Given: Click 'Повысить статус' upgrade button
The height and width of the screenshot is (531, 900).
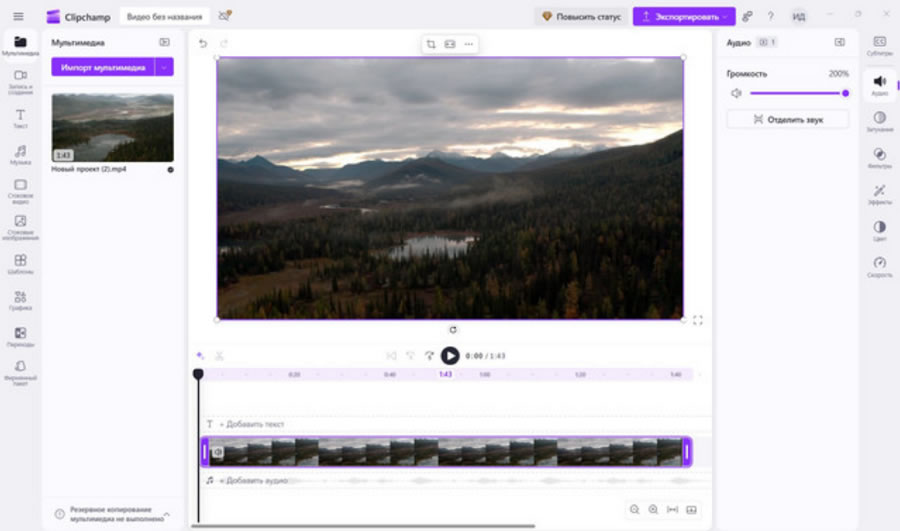Looking at the screenshot, I should coord(581,17).
